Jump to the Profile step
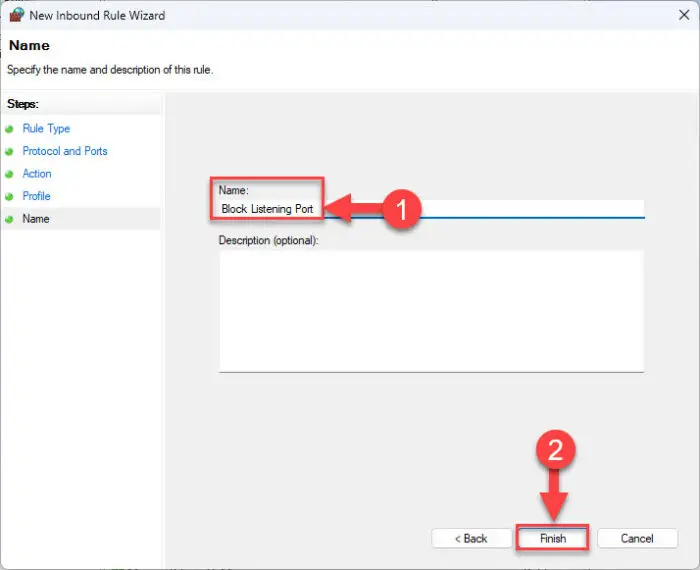 pyautogui.click(x=37, y=196)
